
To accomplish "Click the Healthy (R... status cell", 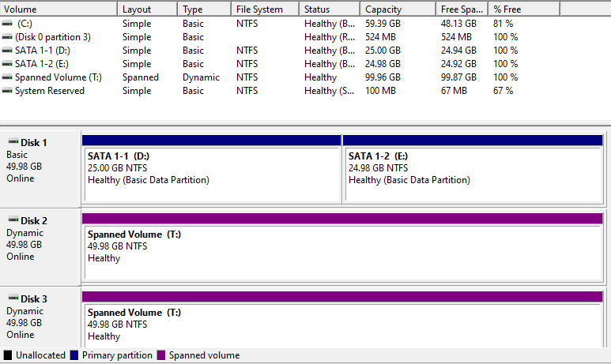I will tap(330, 37).
